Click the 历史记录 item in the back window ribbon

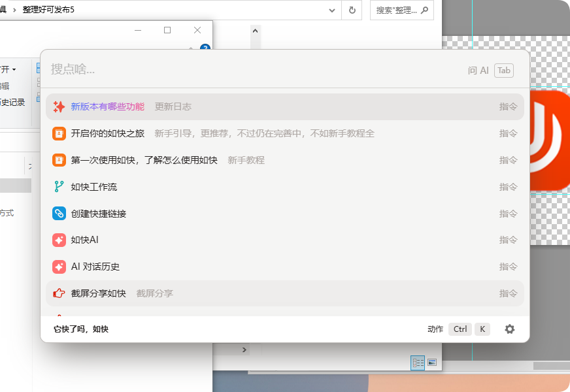coord(12,103)
